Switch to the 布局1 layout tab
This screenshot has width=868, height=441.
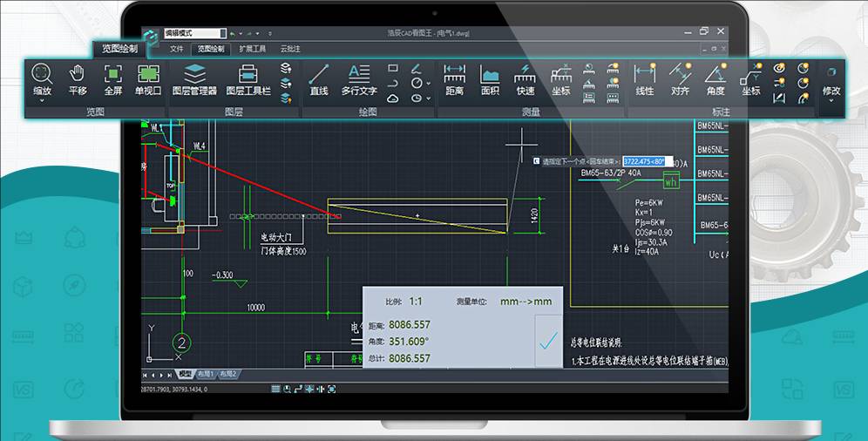coord(207,374)
